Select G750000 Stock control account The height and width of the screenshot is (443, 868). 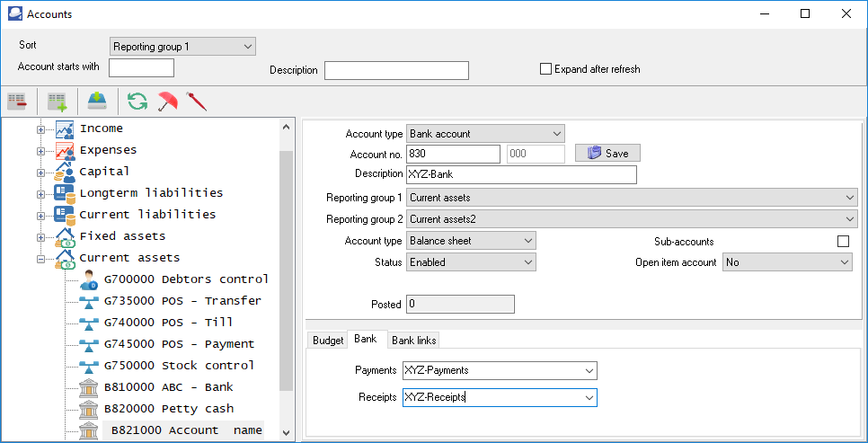179,366
